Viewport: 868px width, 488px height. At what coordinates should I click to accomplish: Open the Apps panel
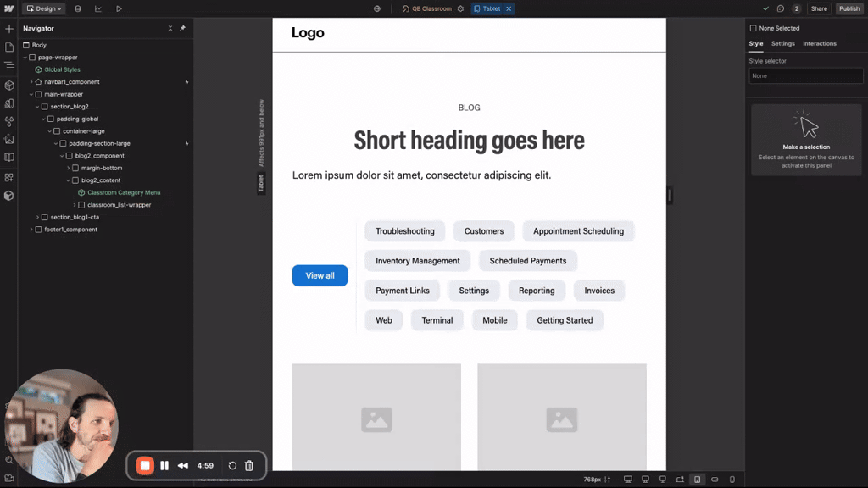click(8, 178)
